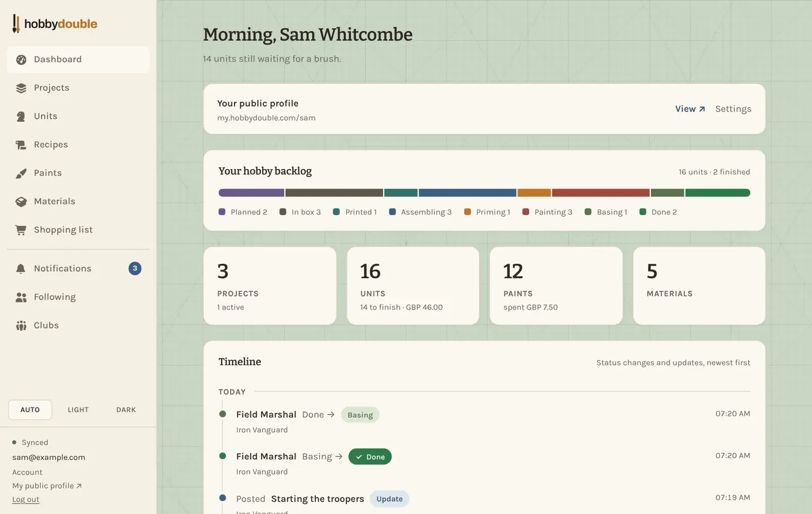Click the In box 3 legend entry
Screen dimensions: 812x514
(x=300, y=212)
